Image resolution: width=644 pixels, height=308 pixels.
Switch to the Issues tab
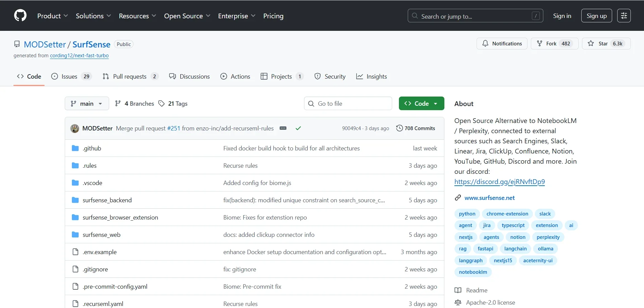point(71,77)
